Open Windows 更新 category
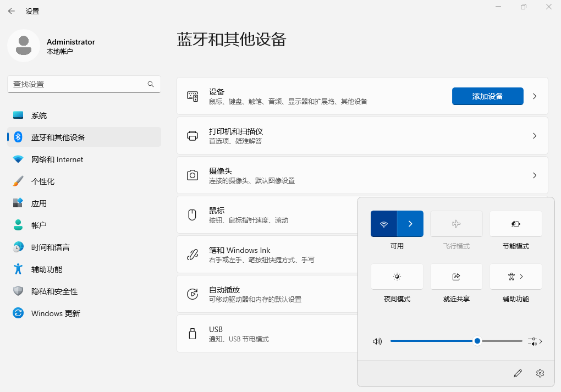The width and height of the screenshot is (561, 392). point(84,313)
